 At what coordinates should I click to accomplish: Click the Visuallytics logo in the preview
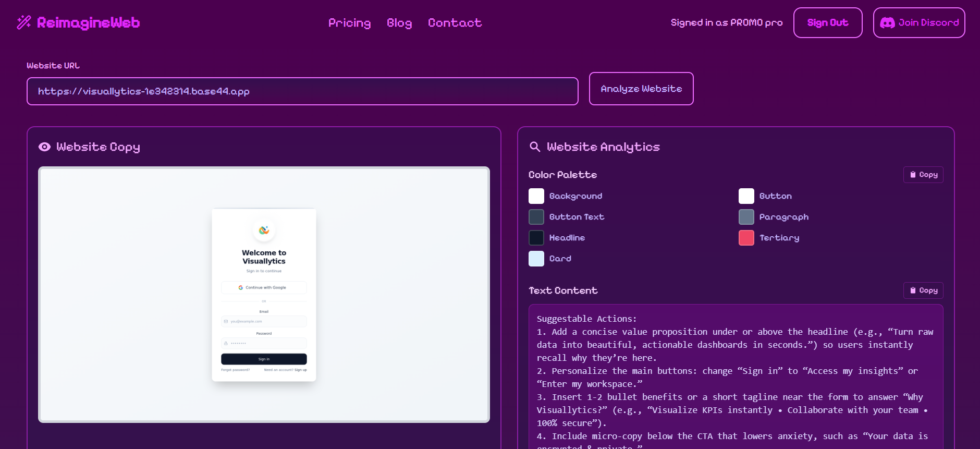point(264,230)
